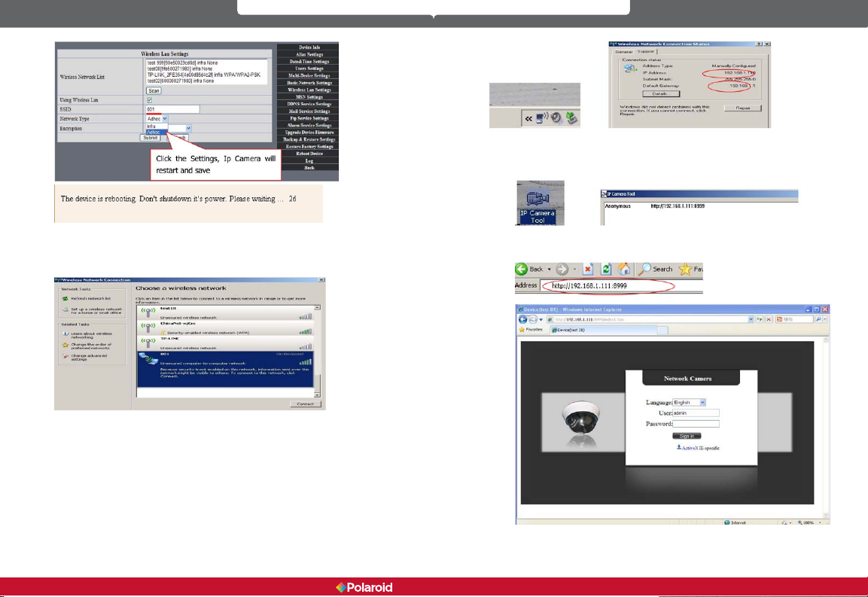This screenshot has height=597, width=868.
Task: Click the scroll-up arrow of network list
Action: tap(317, 307)
